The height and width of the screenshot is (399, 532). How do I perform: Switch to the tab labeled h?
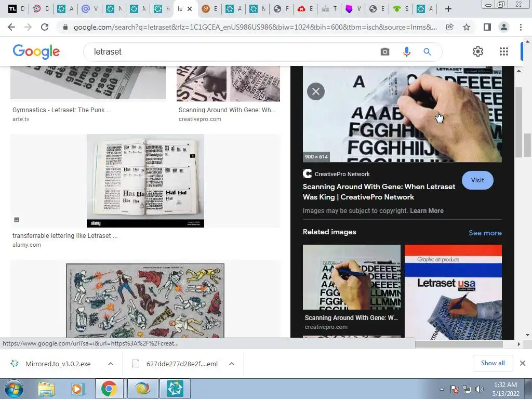(x=162, y=9)
